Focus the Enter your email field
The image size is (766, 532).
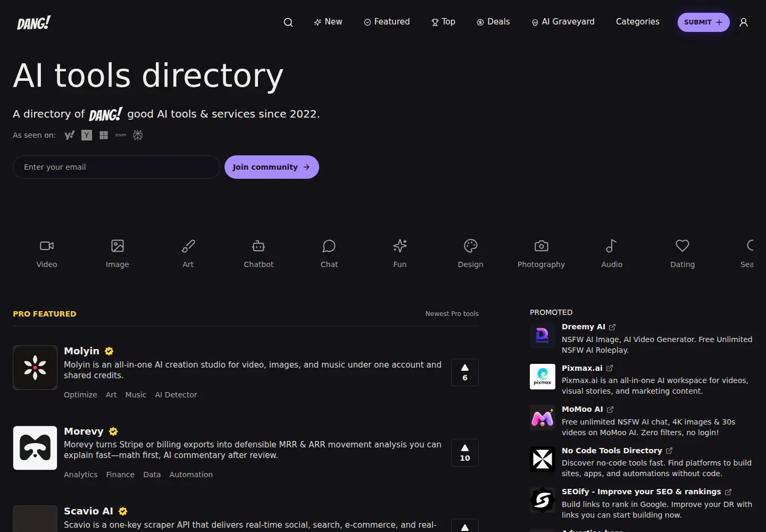[116, 167]
